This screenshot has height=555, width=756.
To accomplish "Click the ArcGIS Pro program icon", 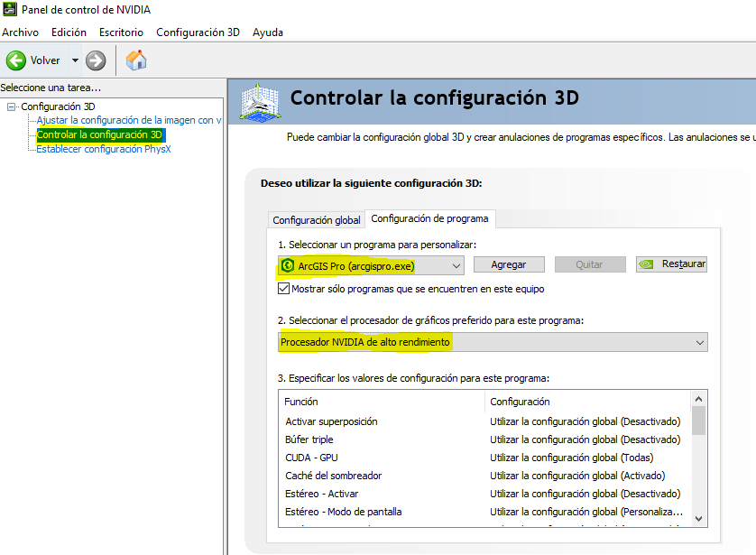I will click(x=288, y=265).
